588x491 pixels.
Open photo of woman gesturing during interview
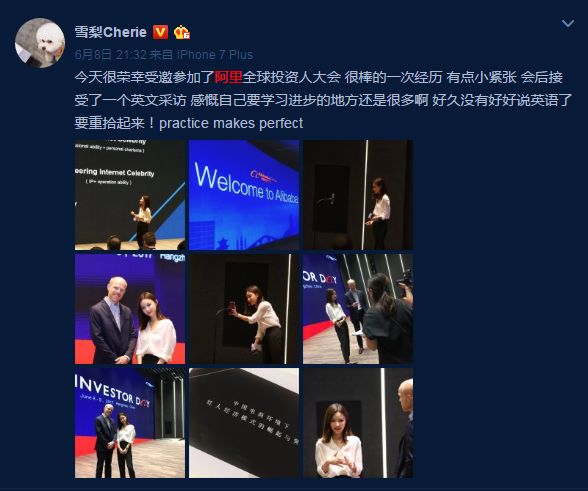358,423
